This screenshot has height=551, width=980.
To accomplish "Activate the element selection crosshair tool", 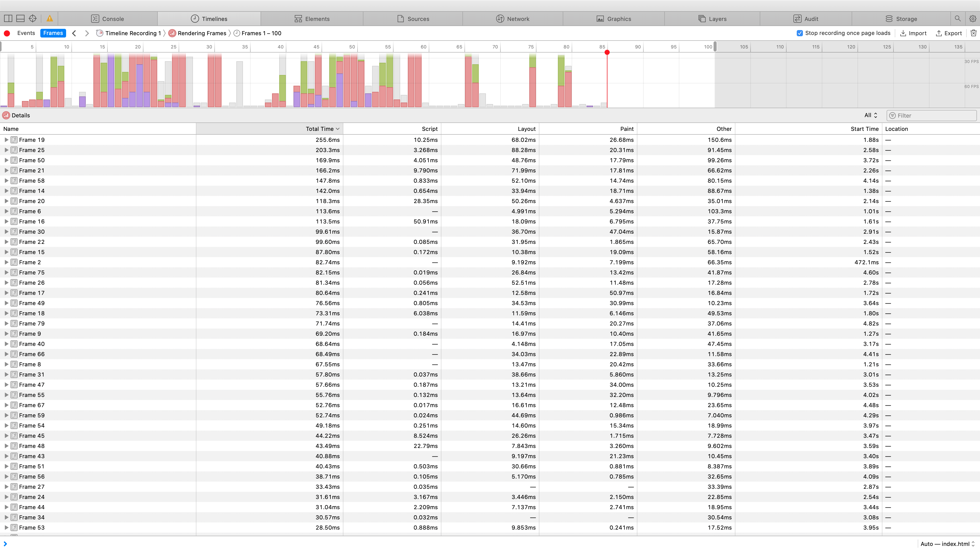I will click(33, 18).
